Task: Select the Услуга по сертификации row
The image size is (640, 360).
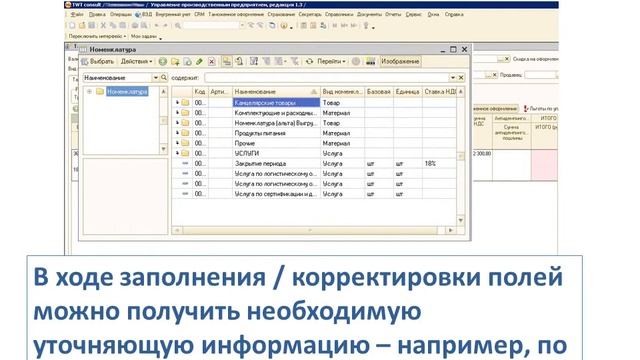Action: point(314,194)
